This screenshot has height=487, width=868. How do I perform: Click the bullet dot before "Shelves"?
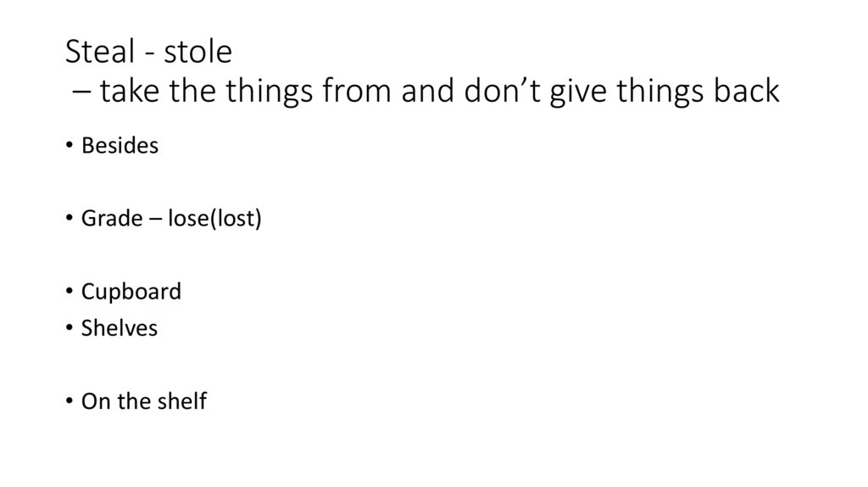coord(69,329)
